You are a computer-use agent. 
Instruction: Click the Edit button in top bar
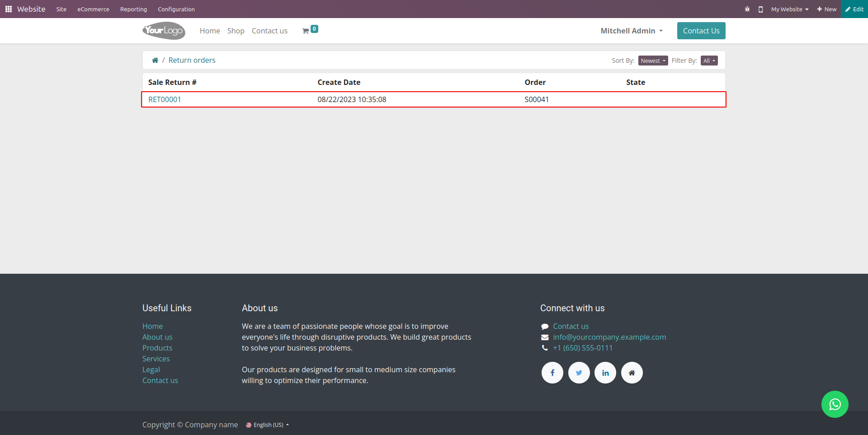854,9
